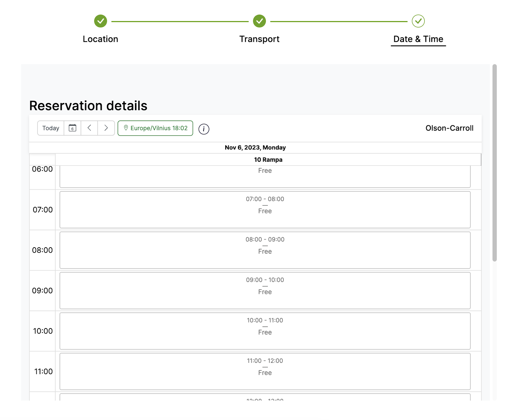Click the Date & Time step checkmark
520x420 pixels.
pos(418,21)
